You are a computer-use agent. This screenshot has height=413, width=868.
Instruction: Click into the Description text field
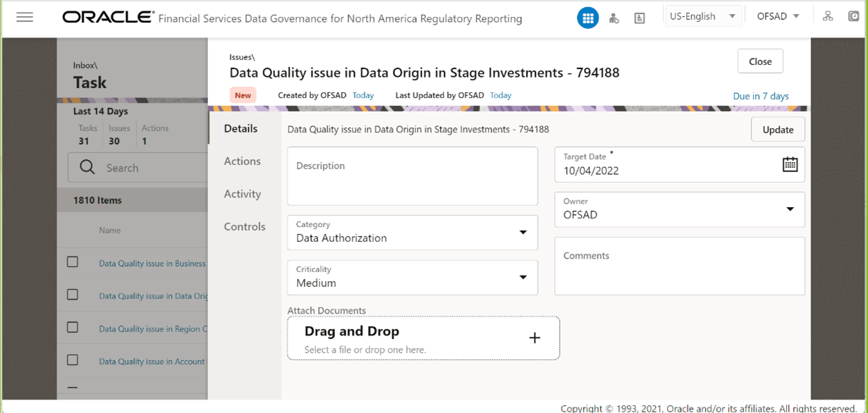pyautogui.click(x=412, y=176)
